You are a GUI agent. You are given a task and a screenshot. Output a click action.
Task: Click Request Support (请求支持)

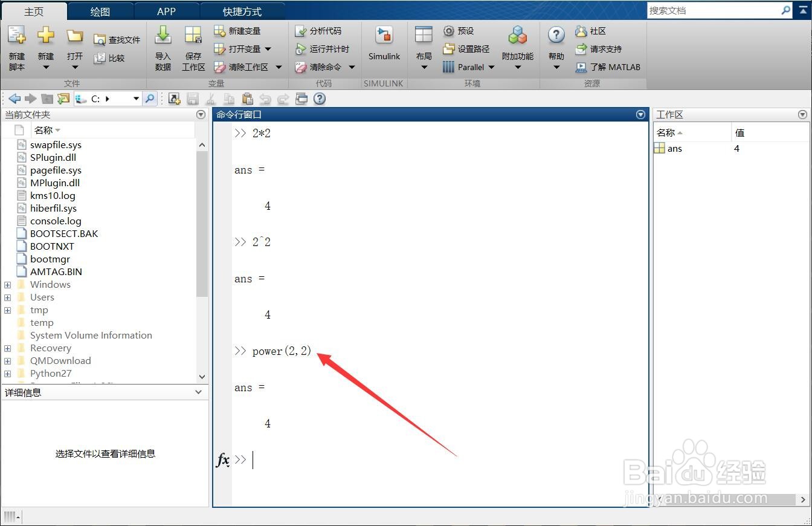click(598, 49)
